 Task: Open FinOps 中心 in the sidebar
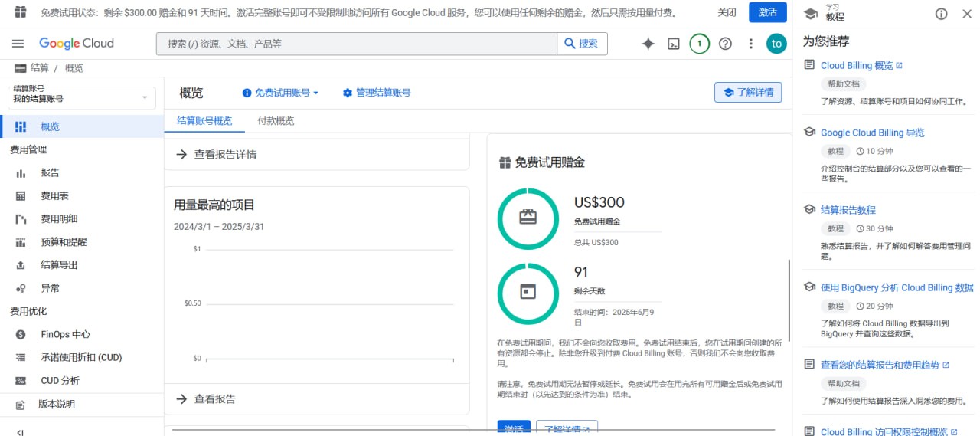(x=82, y=335)
